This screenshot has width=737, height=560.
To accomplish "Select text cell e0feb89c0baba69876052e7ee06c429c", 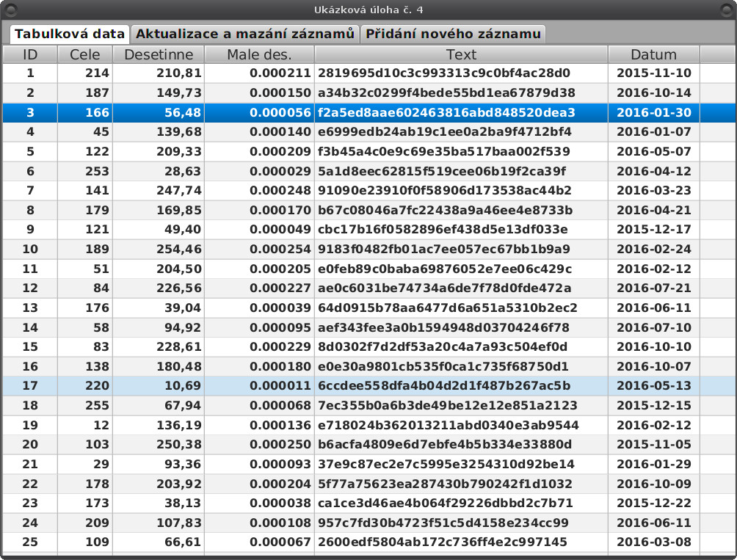I will [461, 269].
